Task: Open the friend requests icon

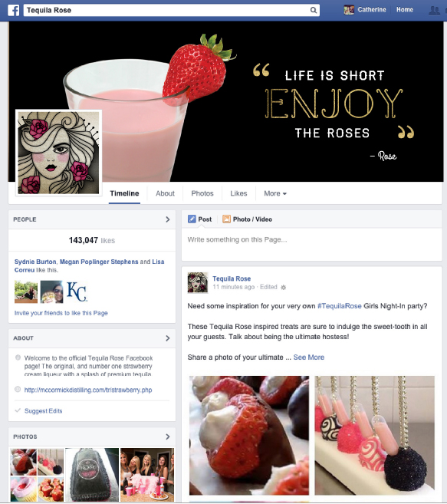Action: point(435,10)
